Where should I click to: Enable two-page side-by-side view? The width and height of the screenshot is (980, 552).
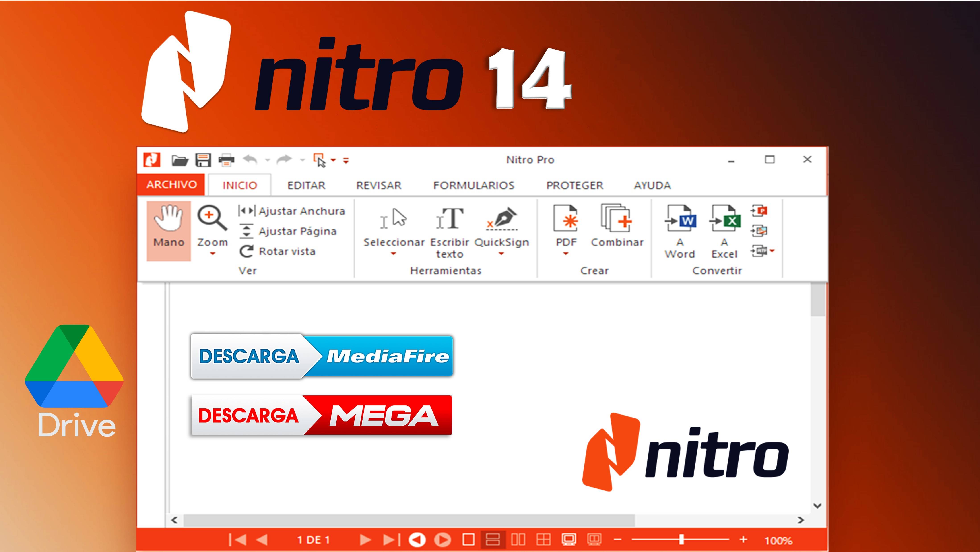point(518,540)
